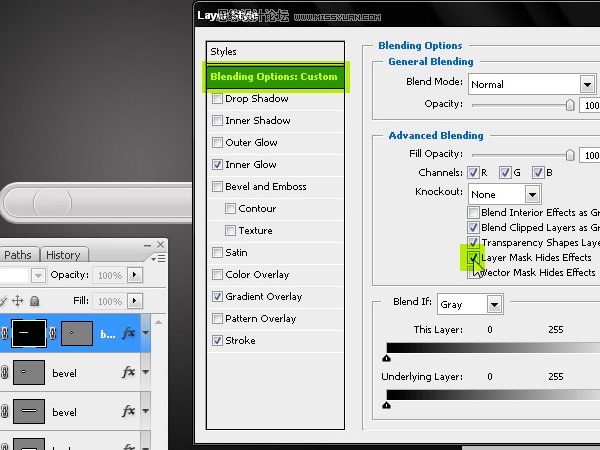Open the Layers panel Opacity slider arrow
600x450 pixels.
coord(135,275)
